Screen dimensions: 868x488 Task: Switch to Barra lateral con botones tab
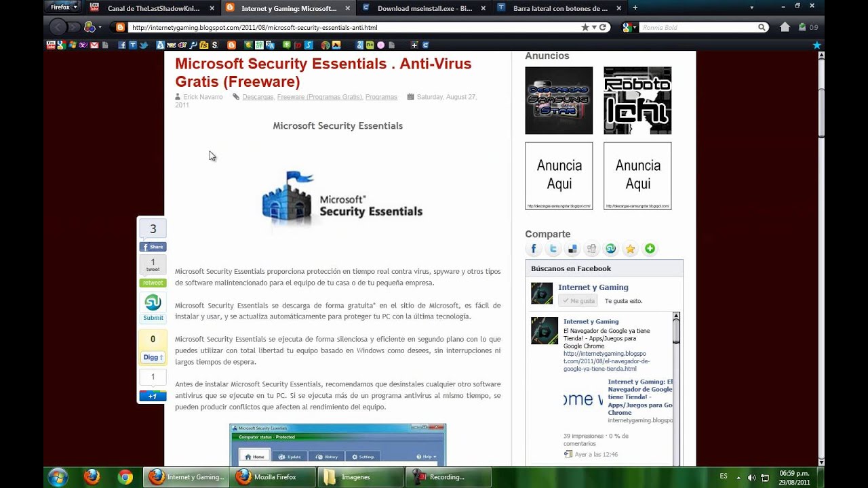pos(559,8)
